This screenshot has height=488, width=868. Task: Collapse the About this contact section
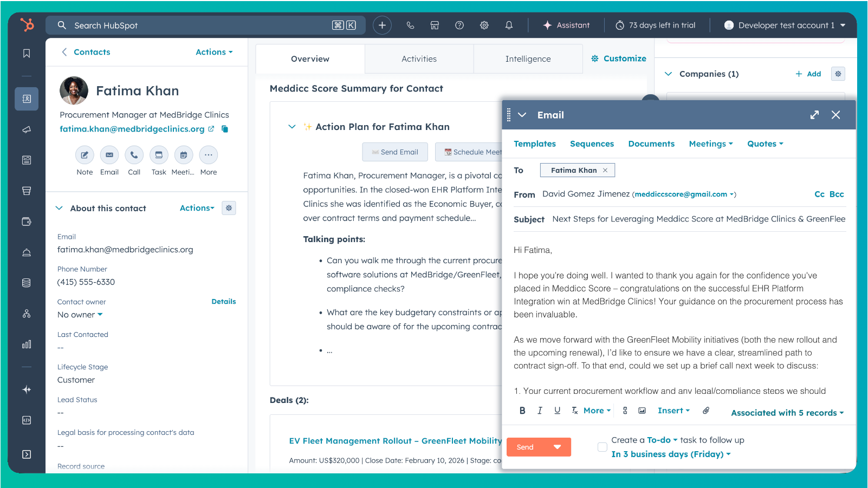[59, 209]
